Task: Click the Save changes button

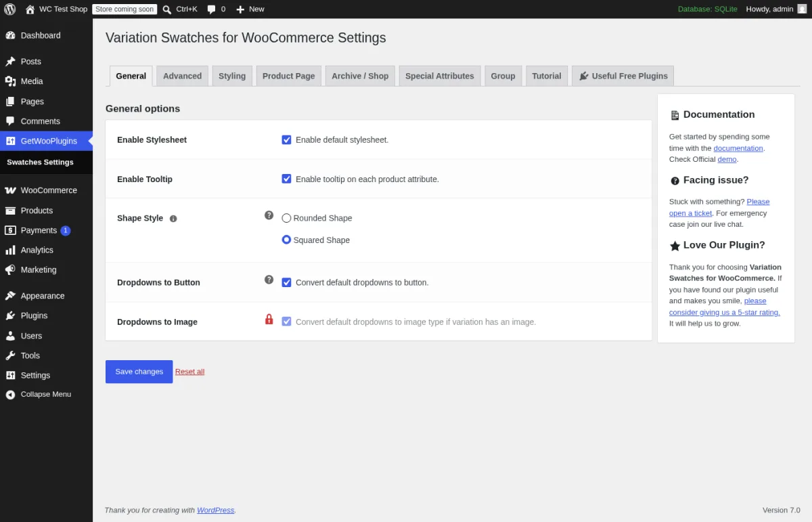Action: 139,372
